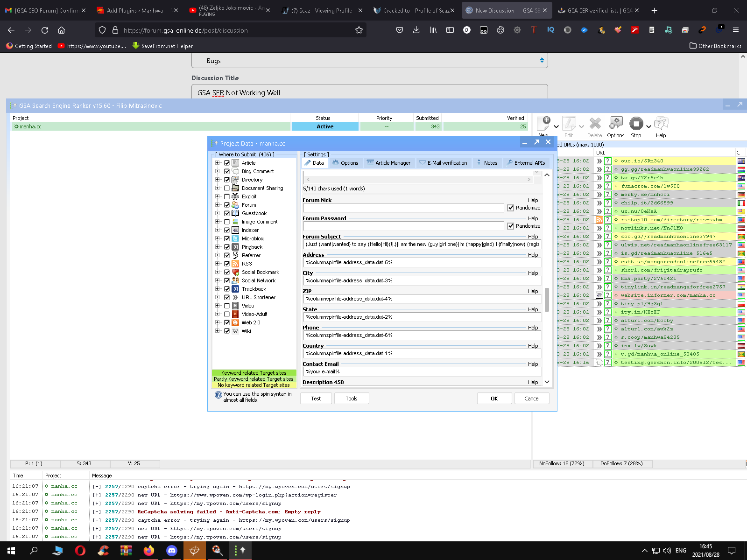Click the question icon beside fumacrom.com row
Viewport: 747px width, 560px height.
tap(607, 186)
